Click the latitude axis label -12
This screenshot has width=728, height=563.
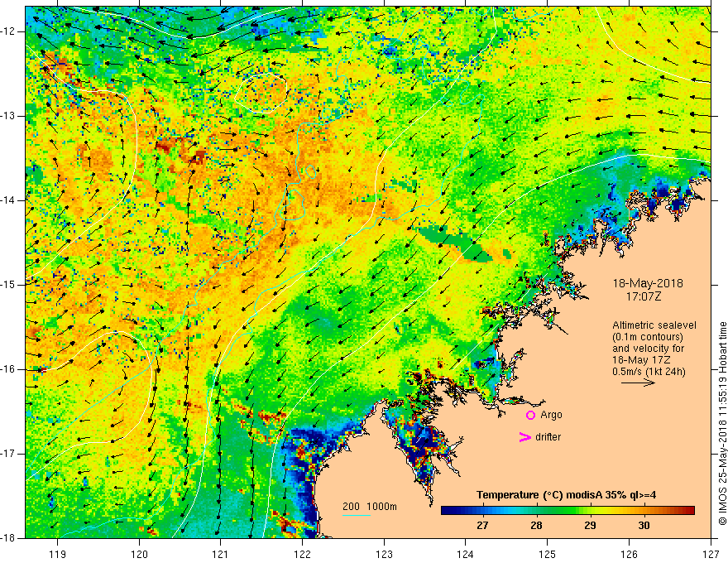pos(8,31)
